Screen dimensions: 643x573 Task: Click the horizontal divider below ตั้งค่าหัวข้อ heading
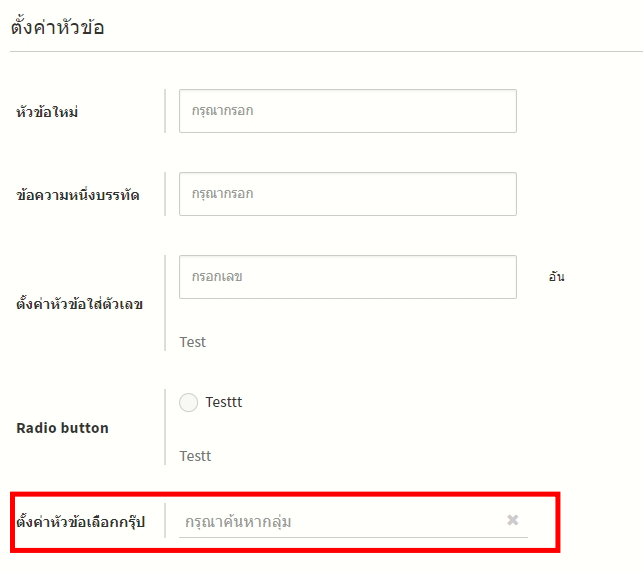point(321,51)
